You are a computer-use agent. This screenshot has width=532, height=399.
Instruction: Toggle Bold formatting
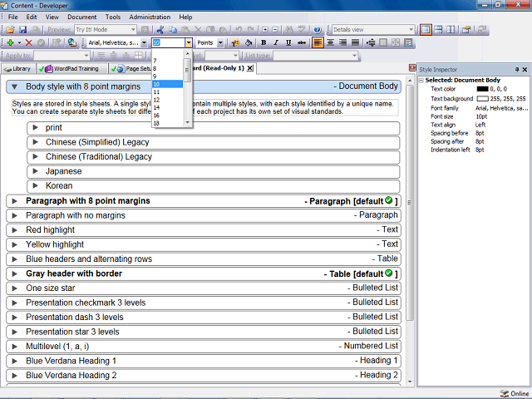(264, 42)
